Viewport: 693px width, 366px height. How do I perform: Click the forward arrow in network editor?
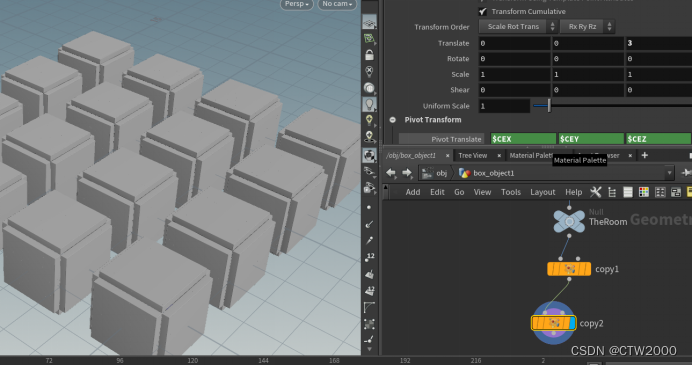[x=407, y=173]
